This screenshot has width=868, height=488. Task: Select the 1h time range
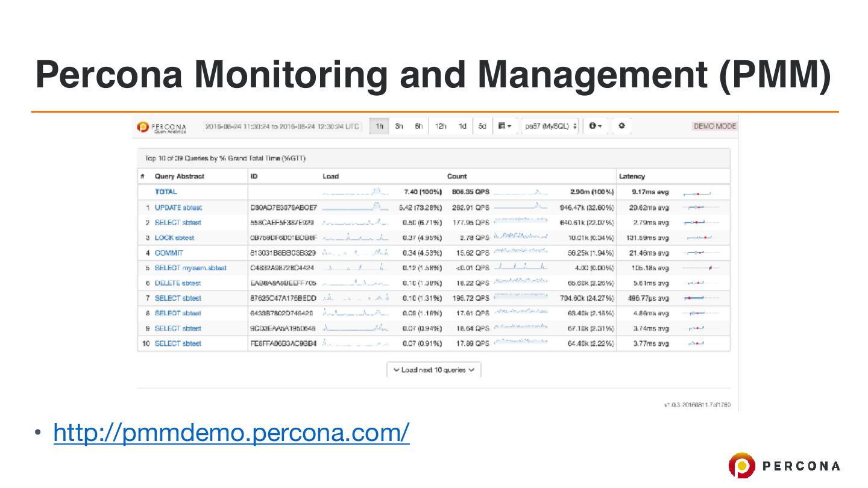tap(379, 126)
